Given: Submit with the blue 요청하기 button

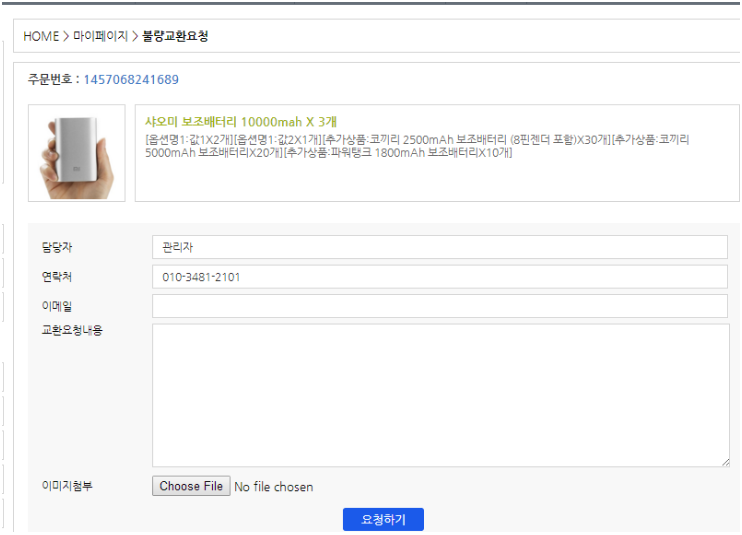Looking at the screenshot, I should click(x=383, y=519).
